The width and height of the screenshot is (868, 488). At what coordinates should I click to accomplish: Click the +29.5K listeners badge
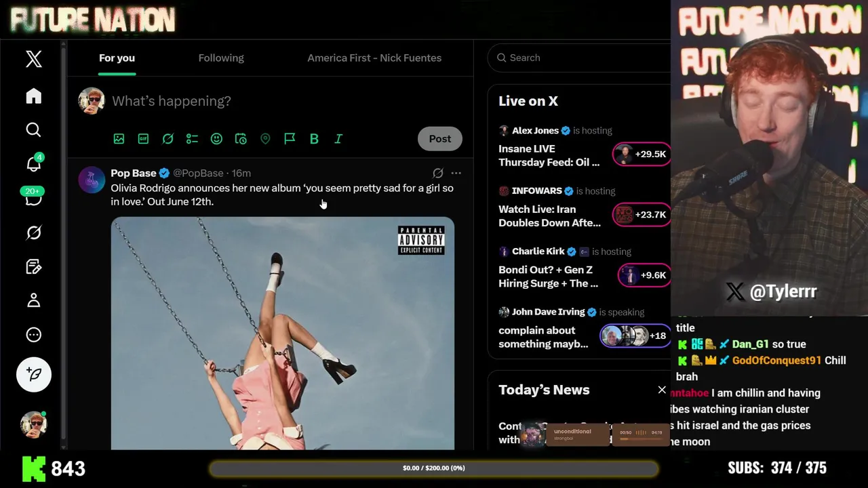point(642,154)
